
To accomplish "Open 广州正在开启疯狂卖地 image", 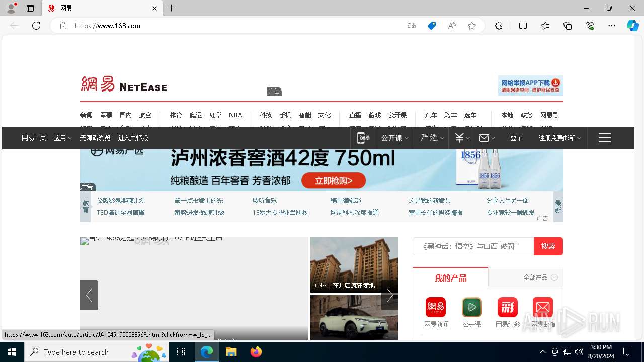I will click(354, 265).
